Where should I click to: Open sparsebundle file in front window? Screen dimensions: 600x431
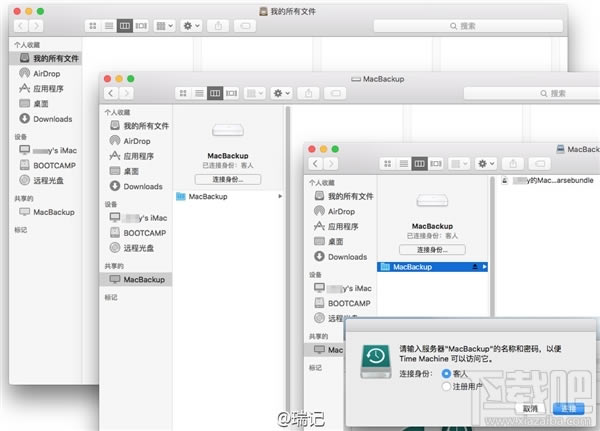548,180
